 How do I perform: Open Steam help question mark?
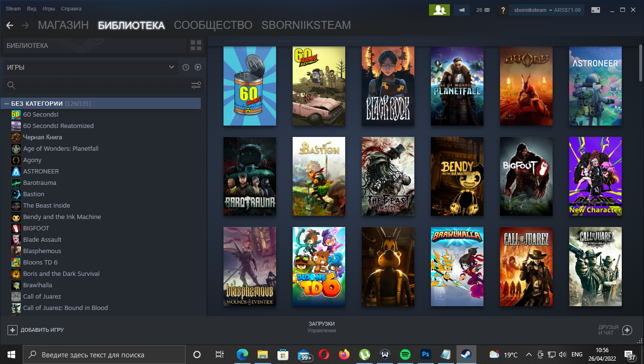tap(503, 10)
